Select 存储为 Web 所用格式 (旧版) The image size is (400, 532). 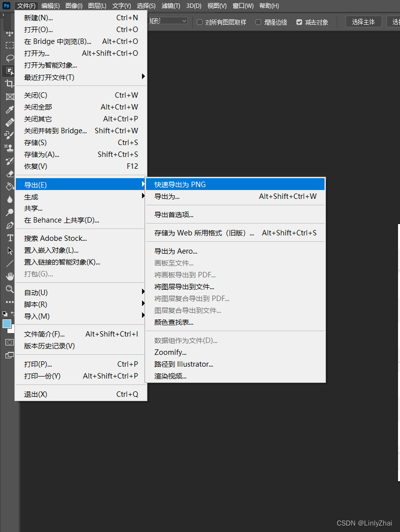235,233
